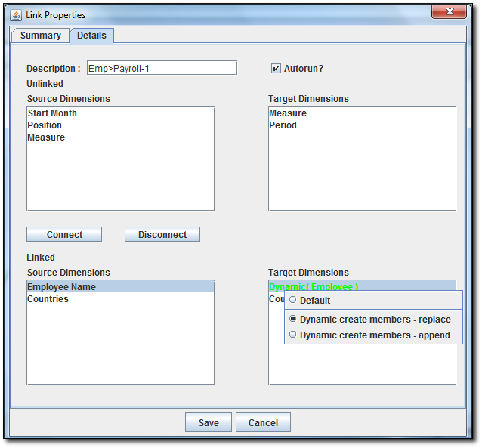Open the Details tab

pos(91,36)
